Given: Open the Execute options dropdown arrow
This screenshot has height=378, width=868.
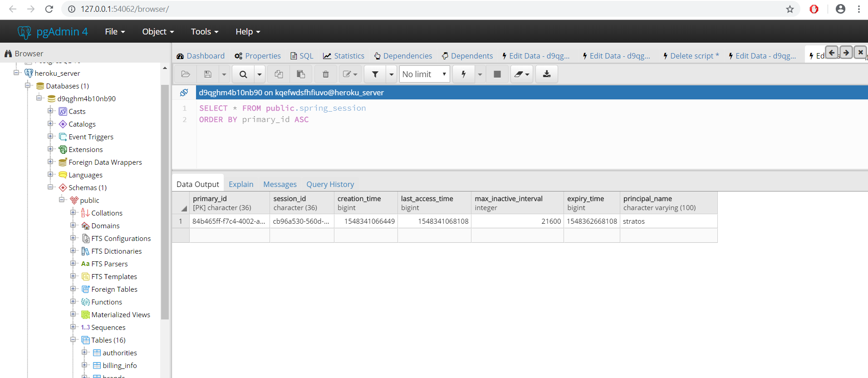Looking at the screenshot, I should [x=480, y=74].
